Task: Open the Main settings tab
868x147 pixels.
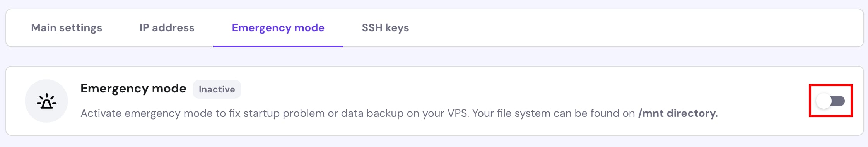Action: [67, 28]
